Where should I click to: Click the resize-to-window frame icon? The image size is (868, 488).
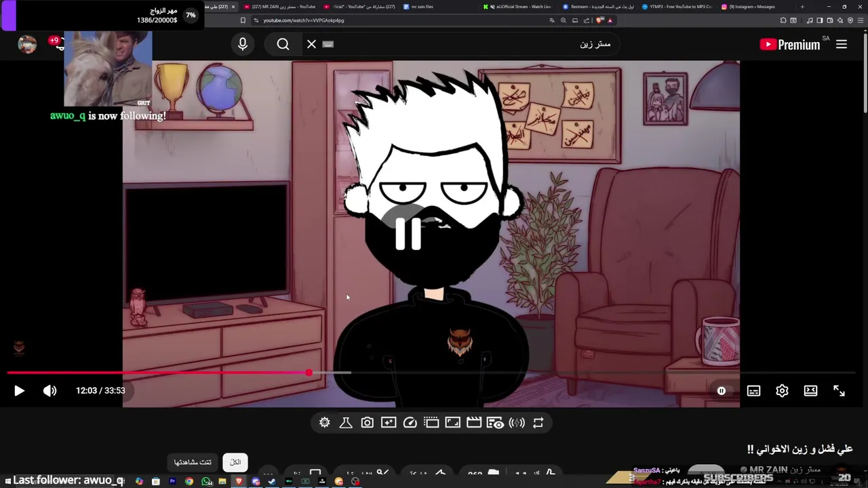(453, 422)
